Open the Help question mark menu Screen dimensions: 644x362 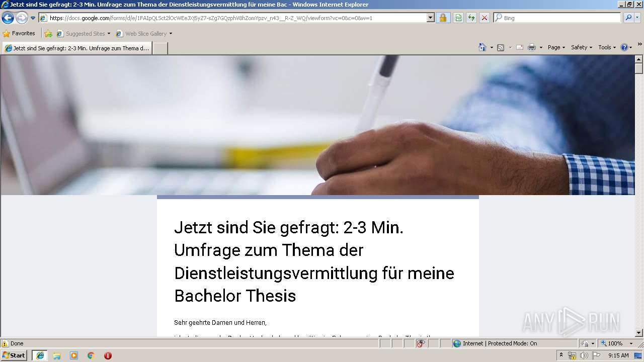click(626, 47)
